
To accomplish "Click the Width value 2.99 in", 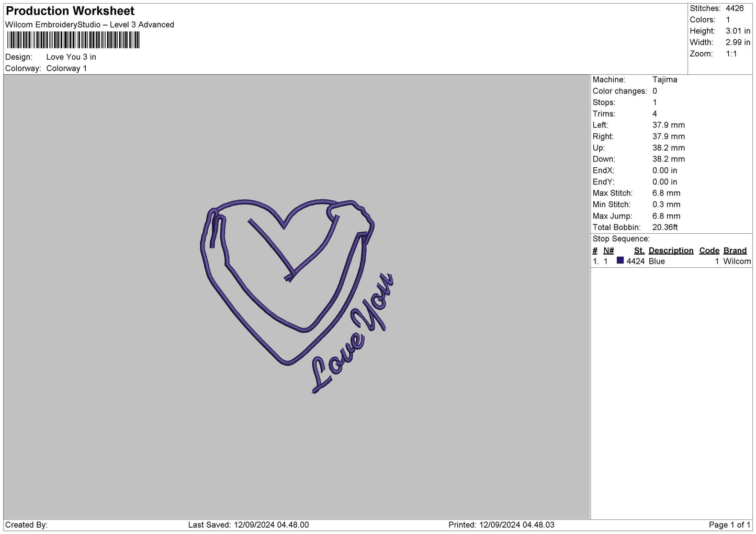I will 738,42.
